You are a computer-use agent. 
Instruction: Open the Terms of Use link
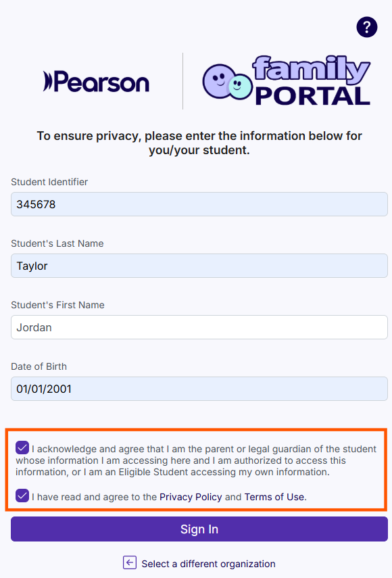274,497
